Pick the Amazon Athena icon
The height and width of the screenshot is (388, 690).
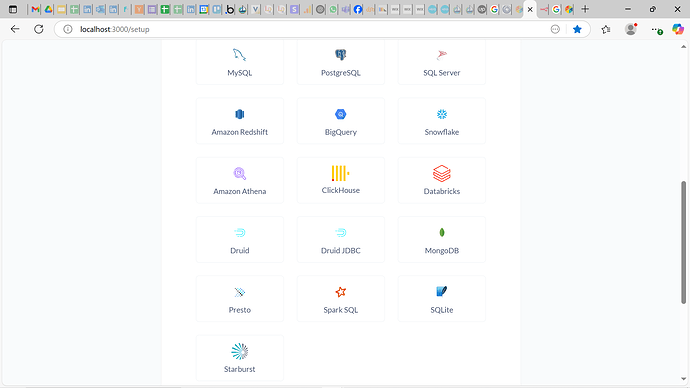click(239, 173)
